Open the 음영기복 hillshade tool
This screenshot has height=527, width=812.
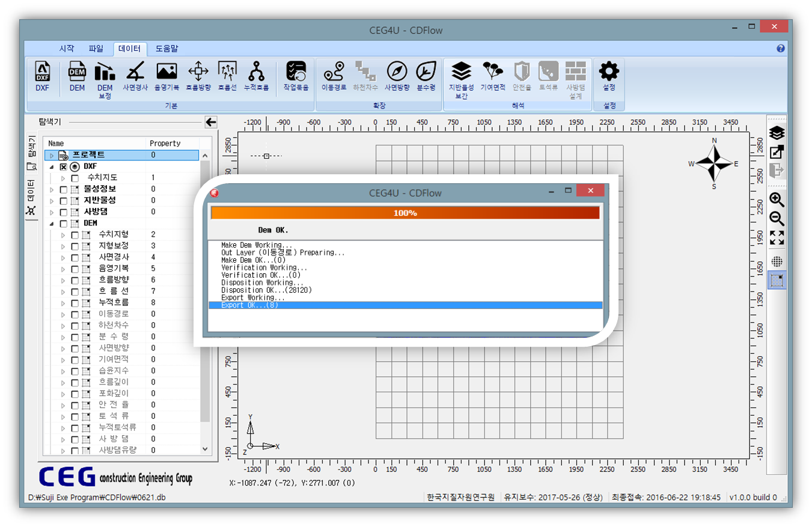[166, 76]
